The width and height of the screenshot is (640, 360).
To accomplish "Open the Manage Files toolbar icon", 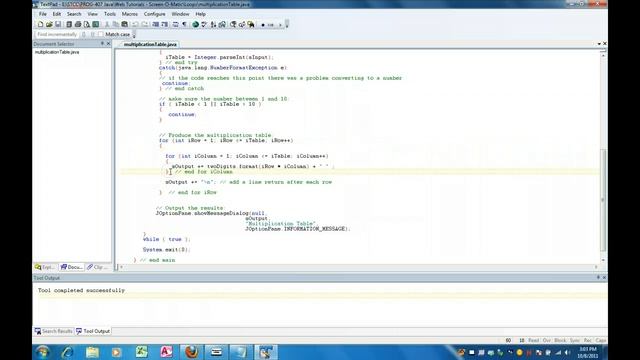I will 69,24.
